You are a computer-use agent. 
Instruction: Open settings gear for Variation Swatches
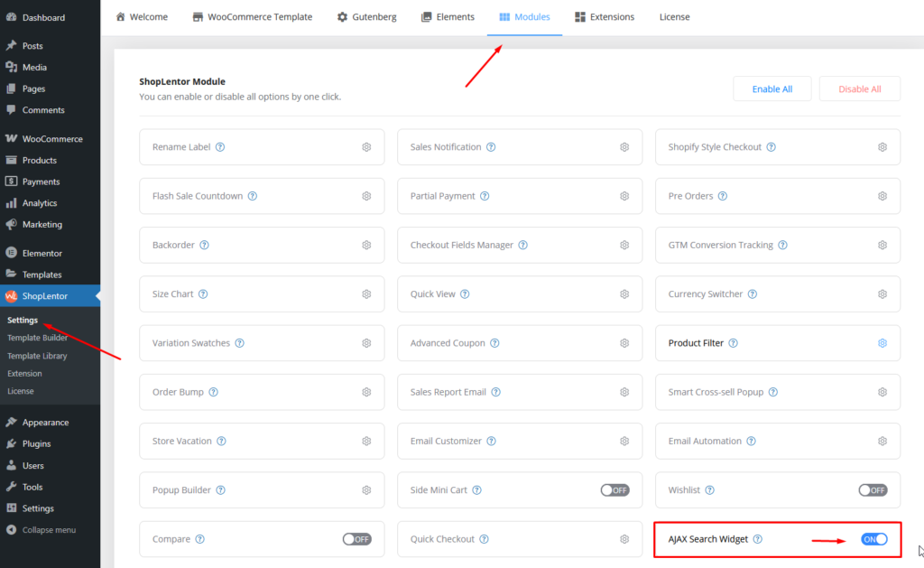(366, 342)
